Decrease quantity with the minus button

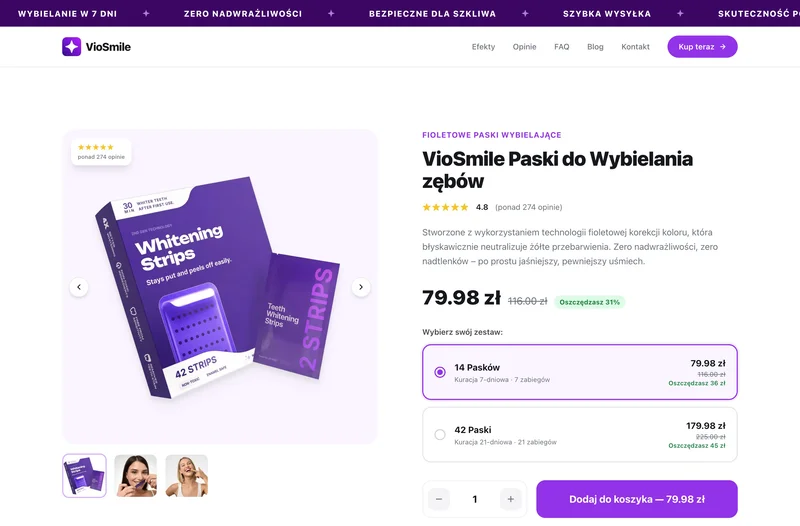439,499
